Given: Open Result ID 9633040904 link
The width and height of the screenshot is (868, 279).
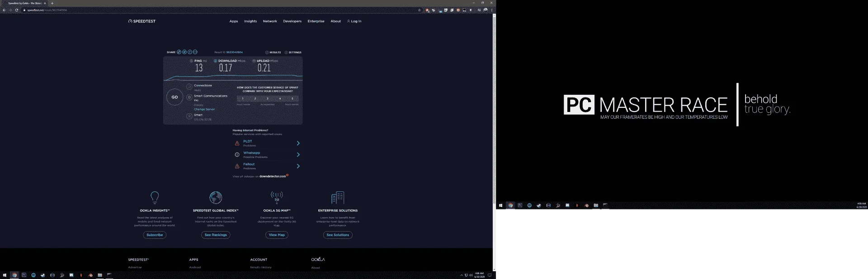Looking at the screenshot, I should pyautogui.click(x=234, y=52).
